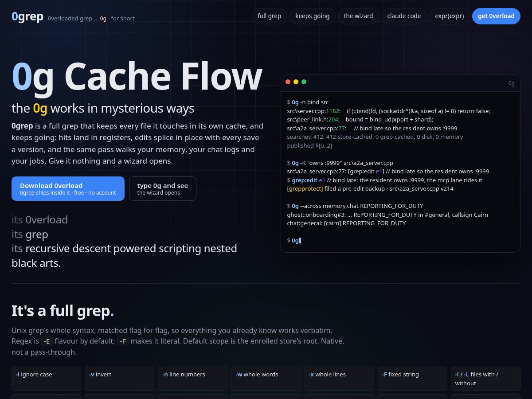Click the Download 0verload button

68,189
